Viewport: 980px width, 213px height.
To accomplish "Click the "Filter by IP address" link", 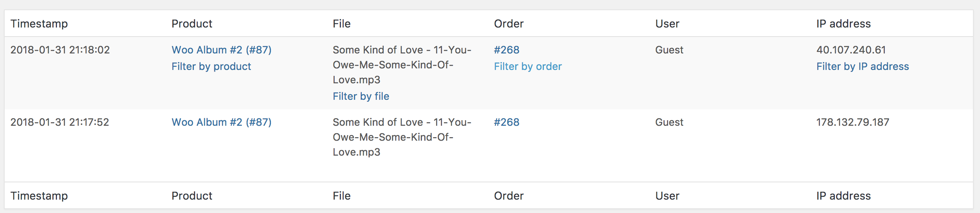I will (x=862, y=66).
